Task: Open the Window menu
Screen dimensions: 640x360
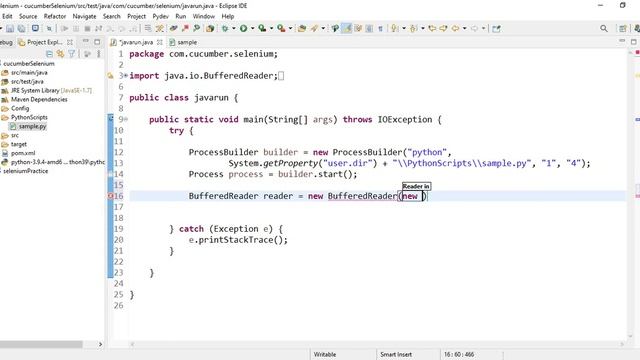Action: [203, 16]
